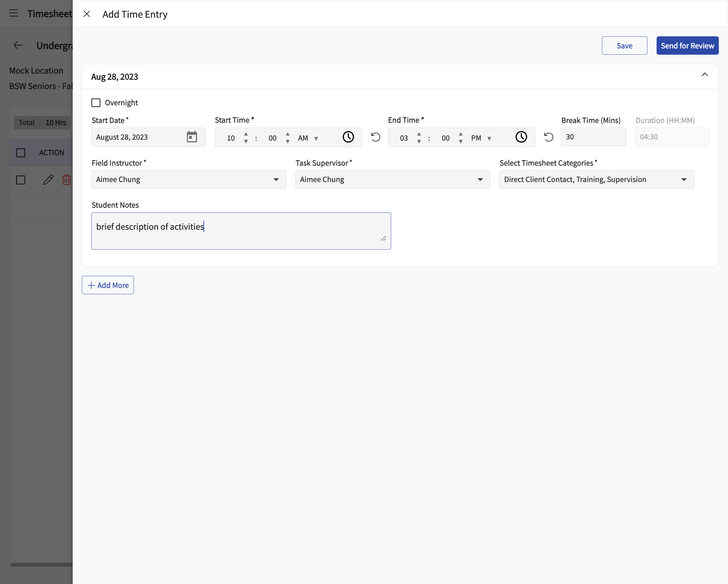The image size is (728, 584).
Task: Decrease the Start Time hour
Action: point(246,142)
